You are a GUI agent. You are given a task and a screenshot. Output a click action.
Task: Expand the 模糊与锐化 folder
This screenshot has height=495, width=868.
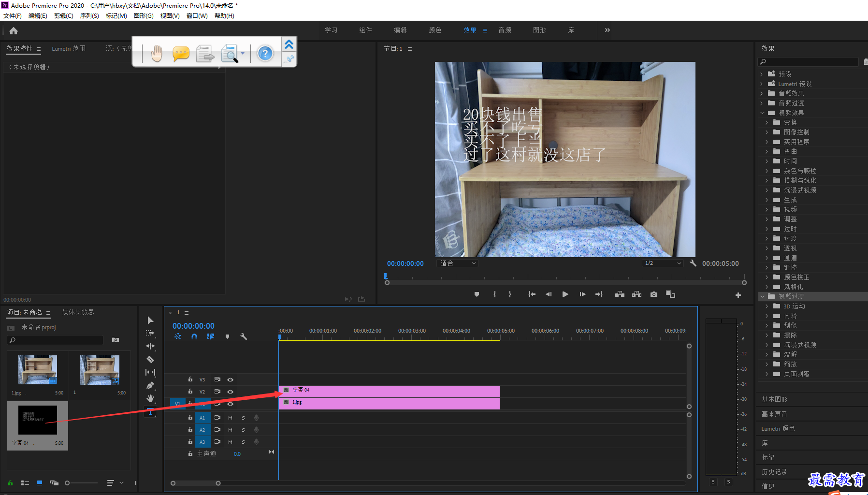pyautogui.click(x=767, y=180)
